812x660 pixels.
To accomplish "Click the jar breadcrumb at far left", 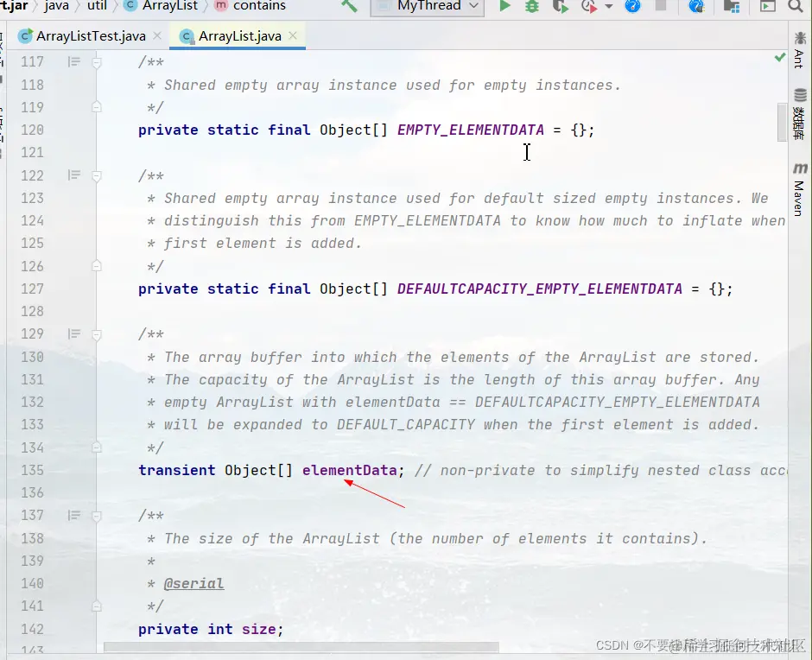I will [x=14, y=6].
